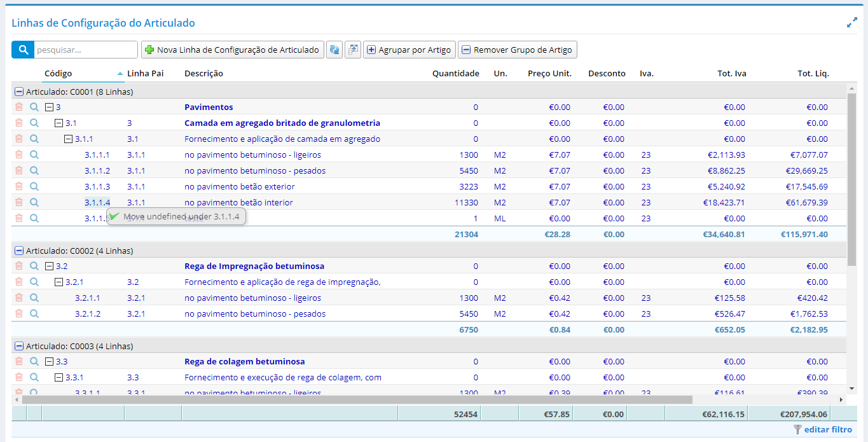Viewport: 868px width, 442px height.
Task: Sort by Quantidade column header
Action: pos(455,73)
